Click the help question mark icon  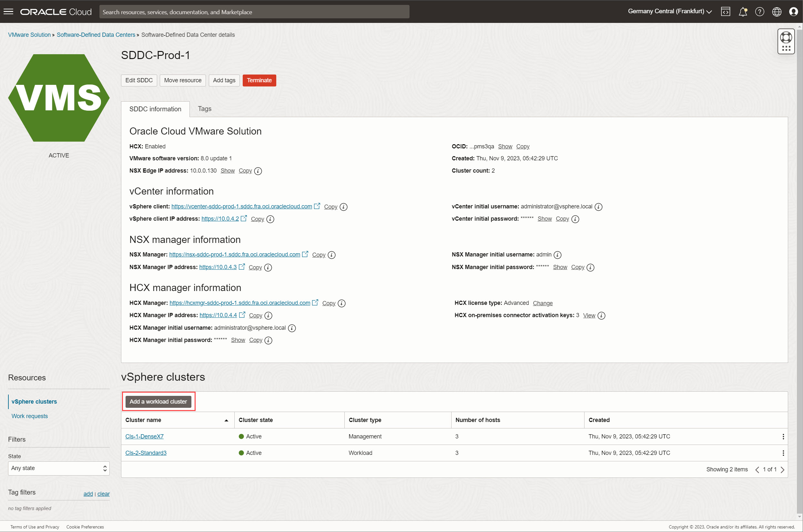click(760, 11)
